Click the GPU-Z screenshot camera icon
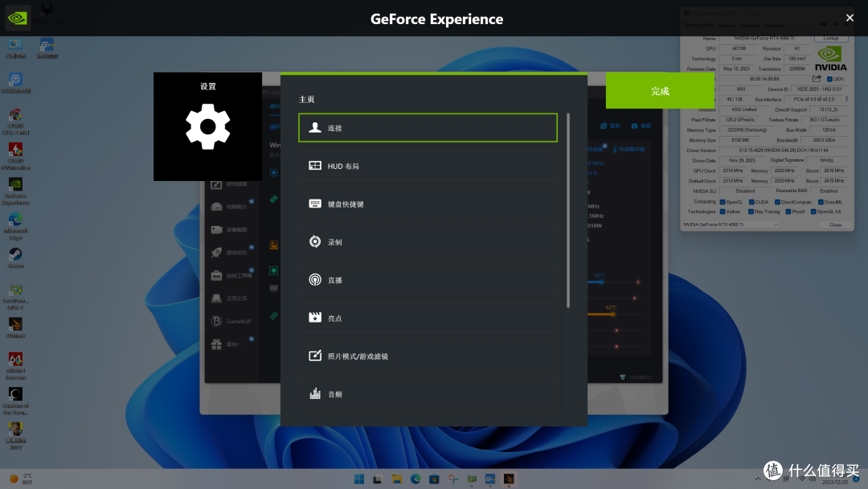This screenshot has width=868, height=489. [824, 24]
